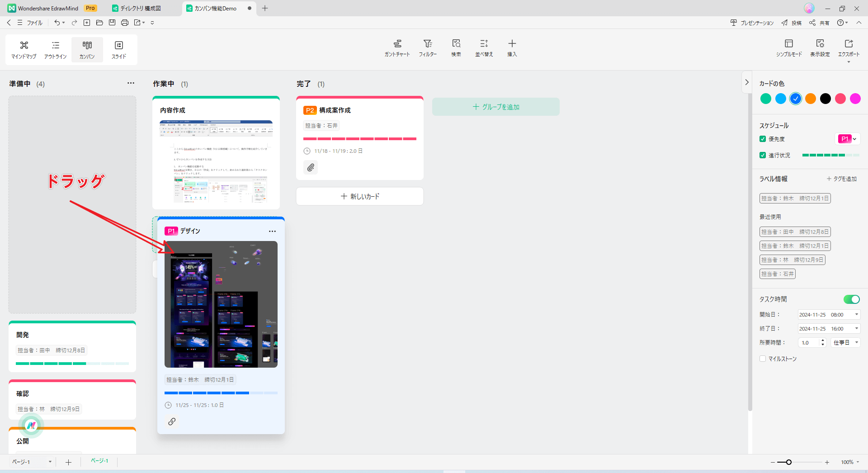Open 表示設定 display settings
The width and height of the screenshot is (868, 473).
point(820,48)
